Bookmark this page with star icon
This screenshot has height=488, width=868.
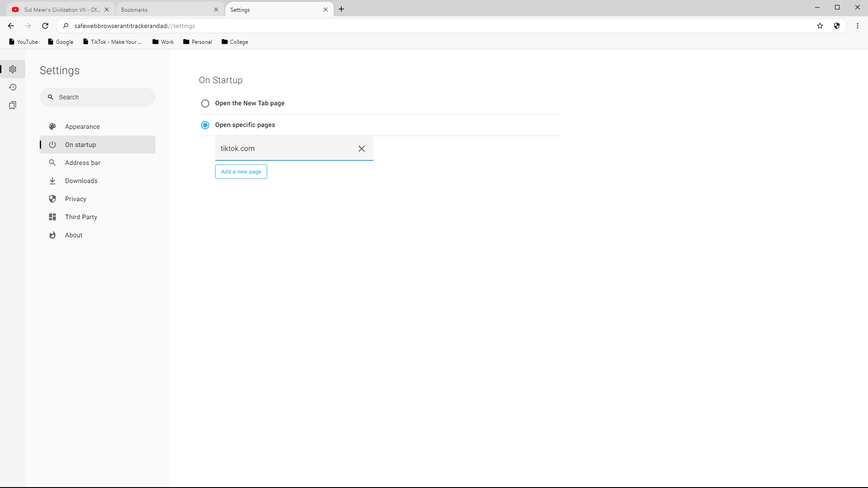[x=820, y=26]
